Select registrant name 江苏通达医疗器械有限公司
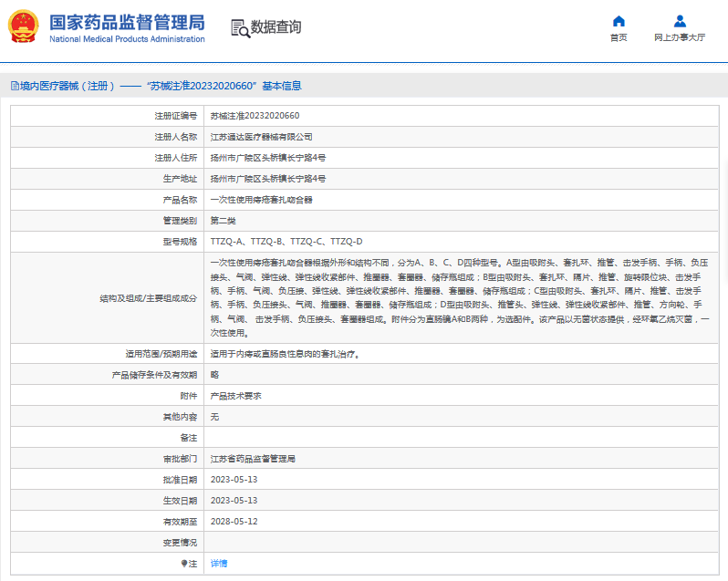Image resolution: width=728 pixels, height=581 pixels. [261, 137]
